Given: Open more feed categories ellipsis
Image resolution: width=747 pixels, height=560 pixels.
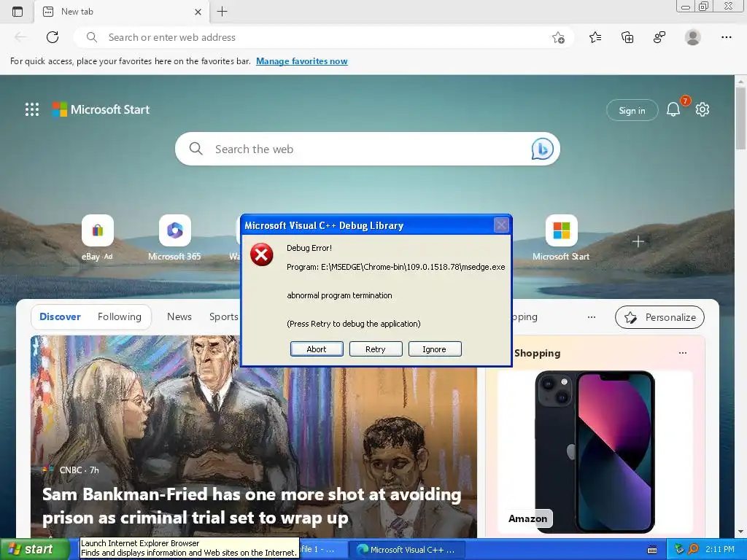Looking at the screenshot, I should [591, 316].
